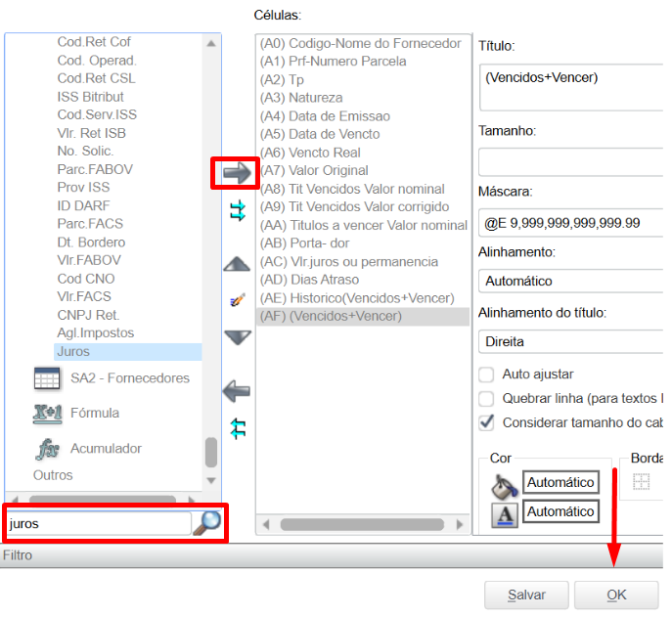The image size is (672, 617).
Task: Toggle the Quebrar linha checkbox
Action: pyautogui.click(x=486, y=399)
